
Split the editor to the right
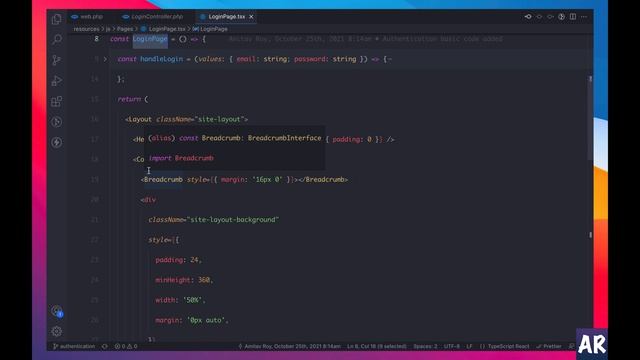(573, 17)
